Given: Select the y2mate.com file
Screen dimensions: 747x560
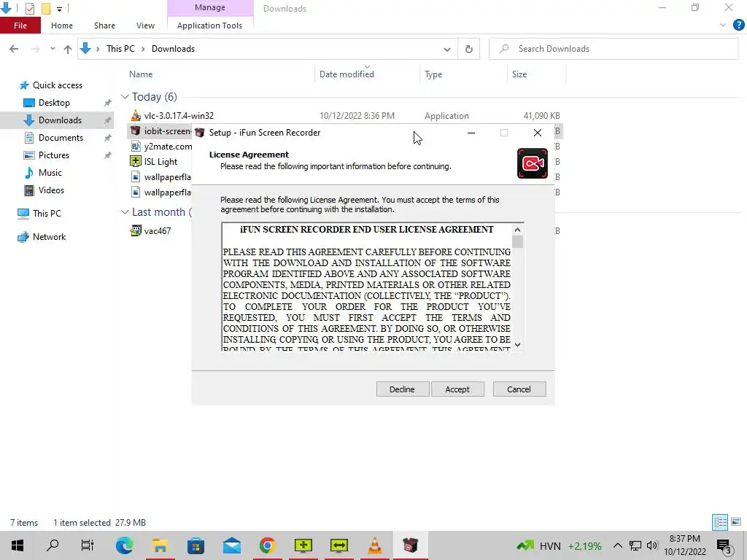Looking at the screenshot, I should pos(161,146).
